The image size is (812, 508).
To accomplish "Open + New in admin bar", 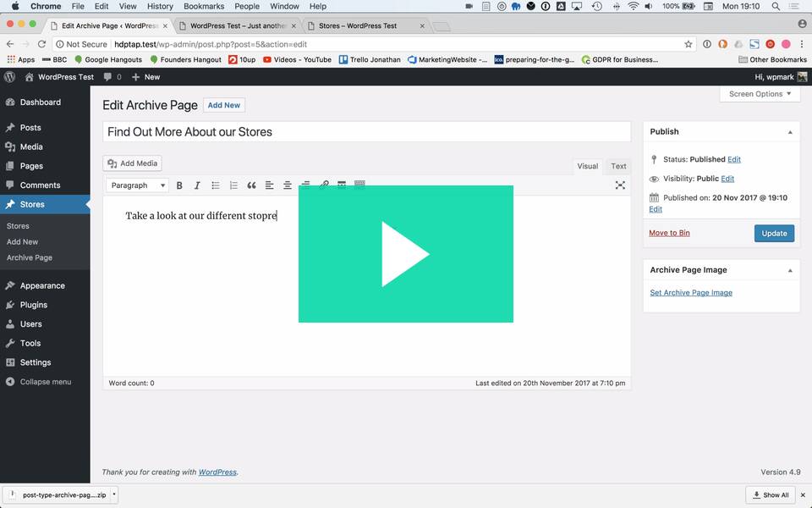I will point(145,77).
